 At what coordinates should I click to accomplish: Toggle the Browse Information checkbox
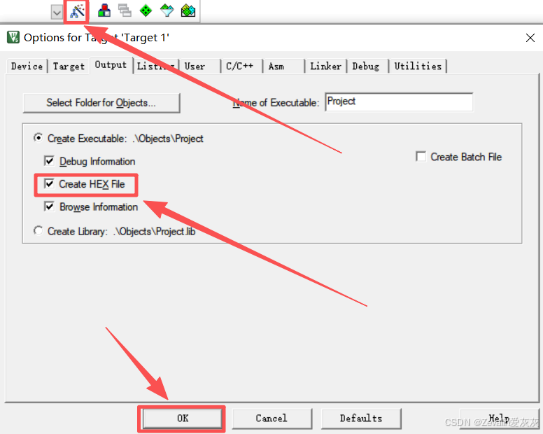49,206
